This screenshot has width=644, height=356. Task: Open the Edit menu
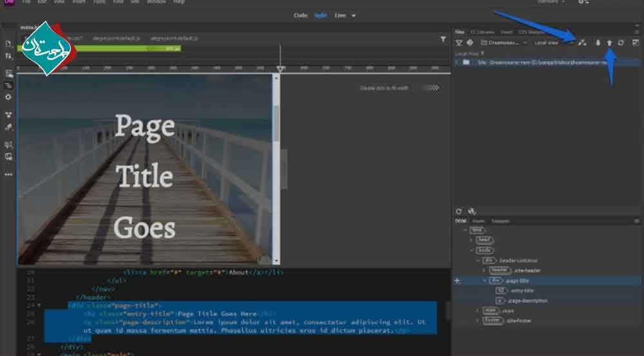click(x=42, y=2)
